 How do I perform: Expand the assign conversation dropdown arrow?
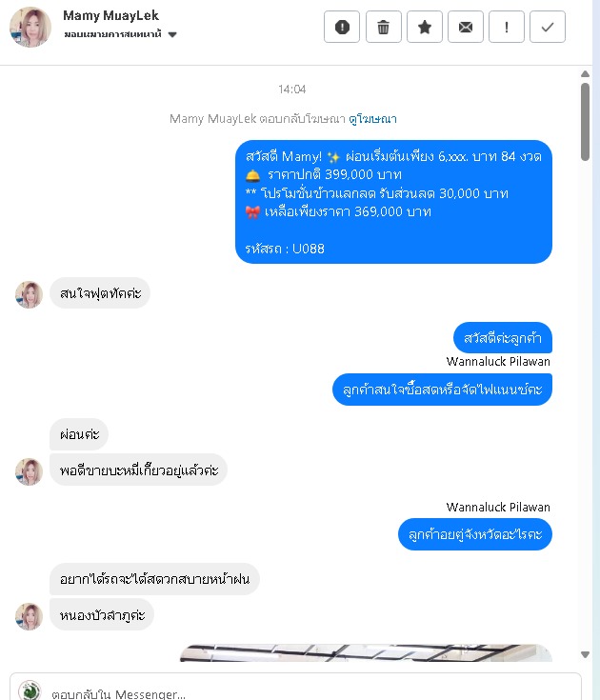[172, 35]
